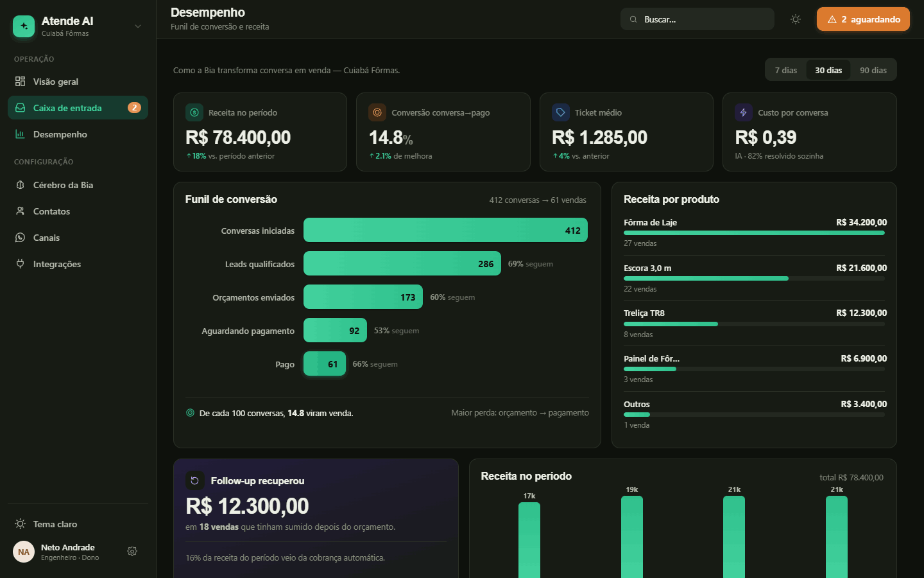
Task: Click the Buscar search field
Action: (697, 19)
